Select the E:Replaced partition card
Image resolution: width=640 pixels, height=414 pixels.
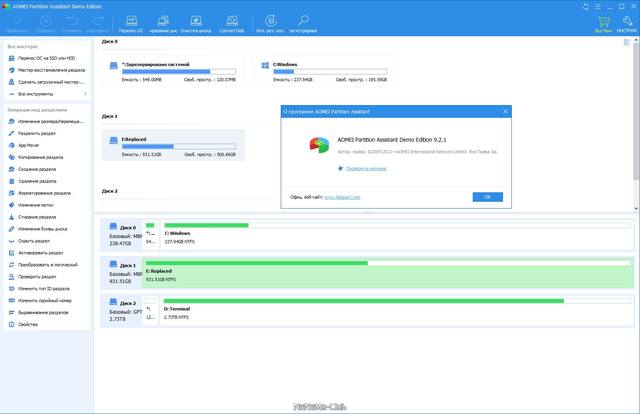pos(173,146)
